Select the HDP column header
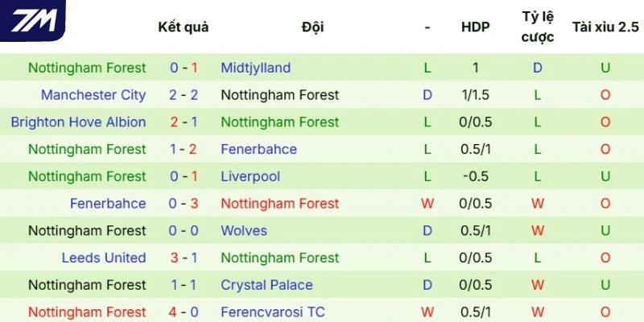The width and height of the screenshot is (644, 322). click(x=475, y=27)
